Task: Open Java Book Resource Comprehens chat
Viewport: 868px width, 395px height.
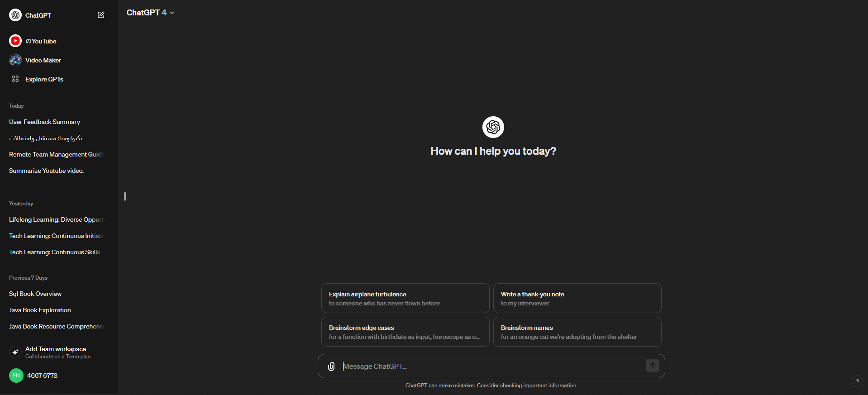Action: 57,326
